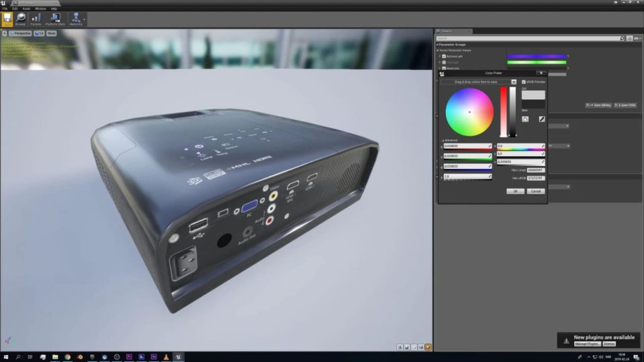The width and height of the screenshot is (644, 362).
Task: Collapse the Parameter Groups section
Action: [x=438, y=45]
